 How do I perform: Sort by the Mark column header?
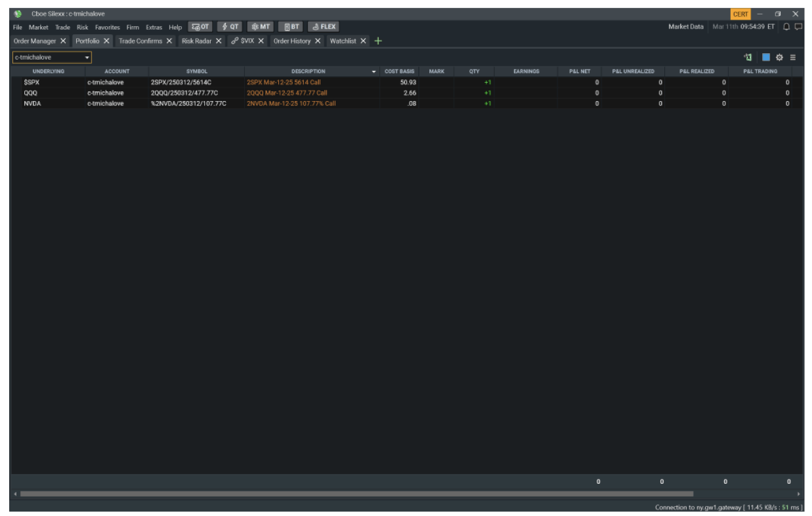coord(437,72)
